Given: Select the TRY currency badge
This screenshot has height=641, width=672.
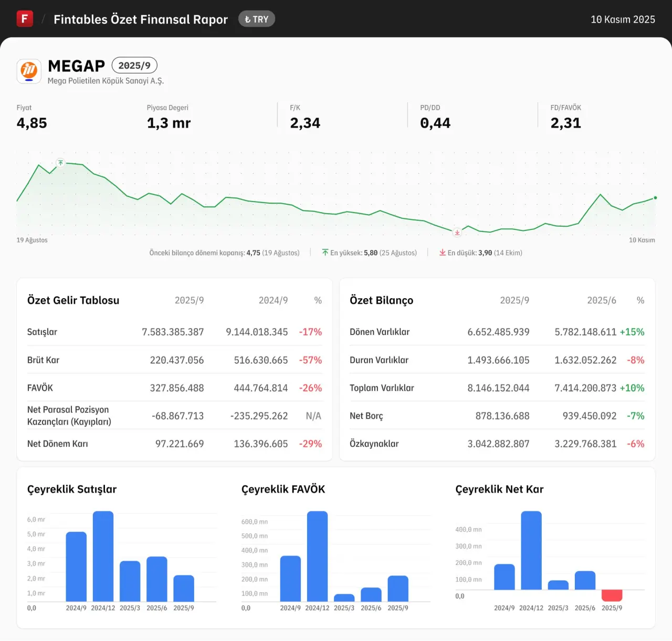Looking at the screenshot, I should click(257, 19).
